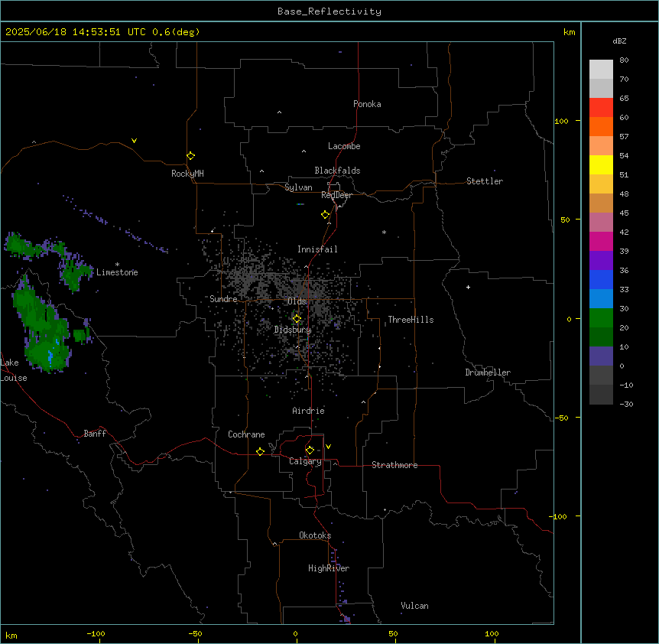Select the legend value -30
Image resolution: width=659 pixels, height=644 pixels.
pos(626,404)
